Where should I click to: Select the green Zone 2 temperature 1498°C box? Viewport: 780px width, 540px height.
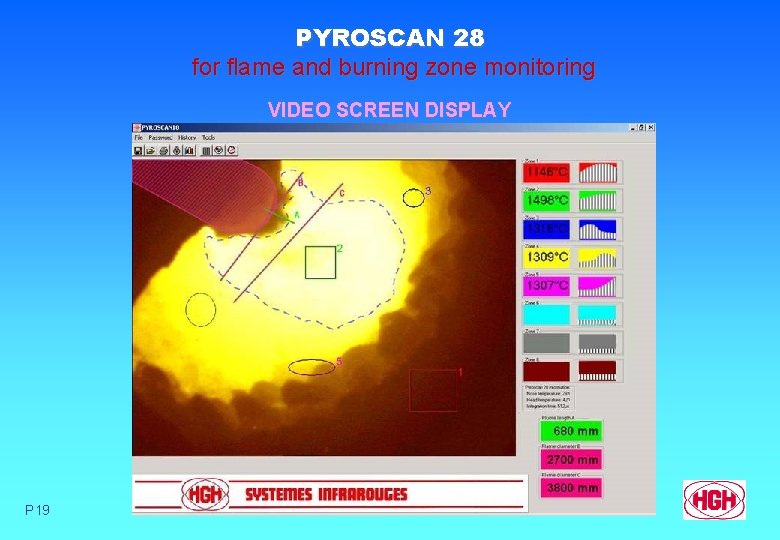coord(546,201)
